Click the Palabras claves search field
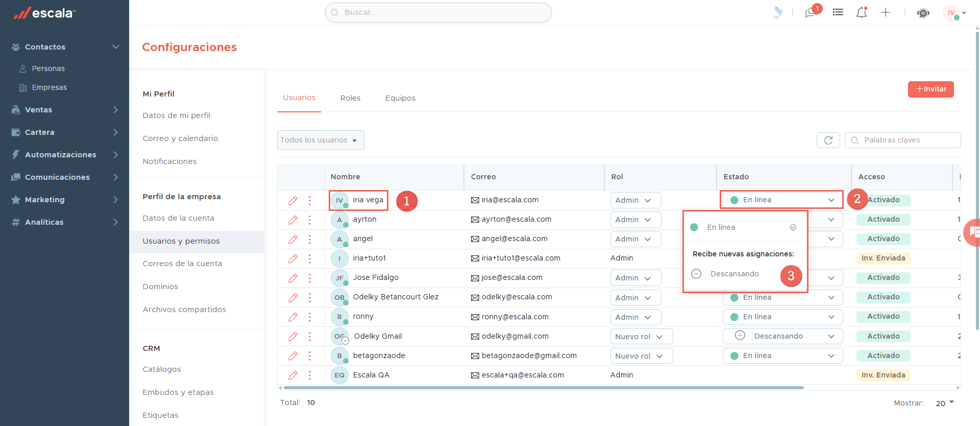The width and height of the screenshot is (980, 426). [x=903, y=140]
